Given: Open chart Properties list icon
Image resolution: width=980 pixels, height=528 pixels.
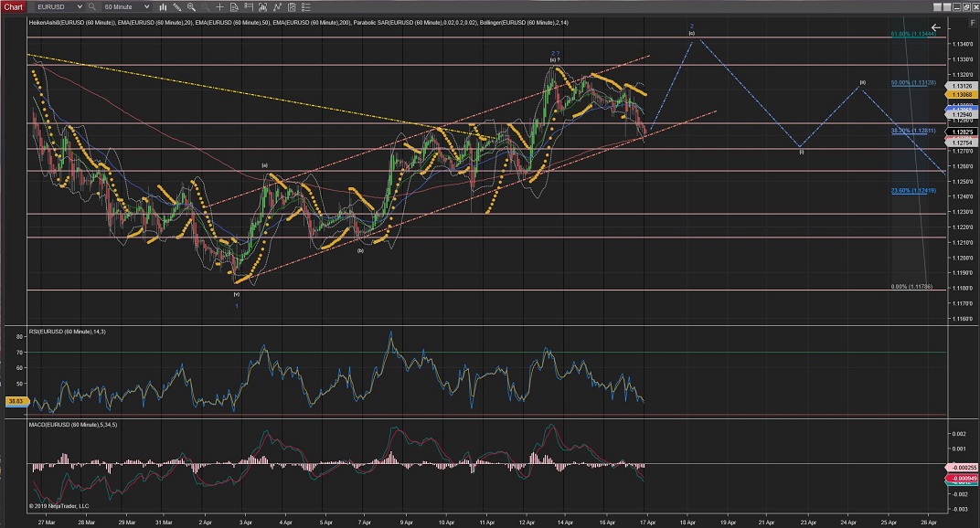Looking at the screenshot, I should [x=306, y=6].
